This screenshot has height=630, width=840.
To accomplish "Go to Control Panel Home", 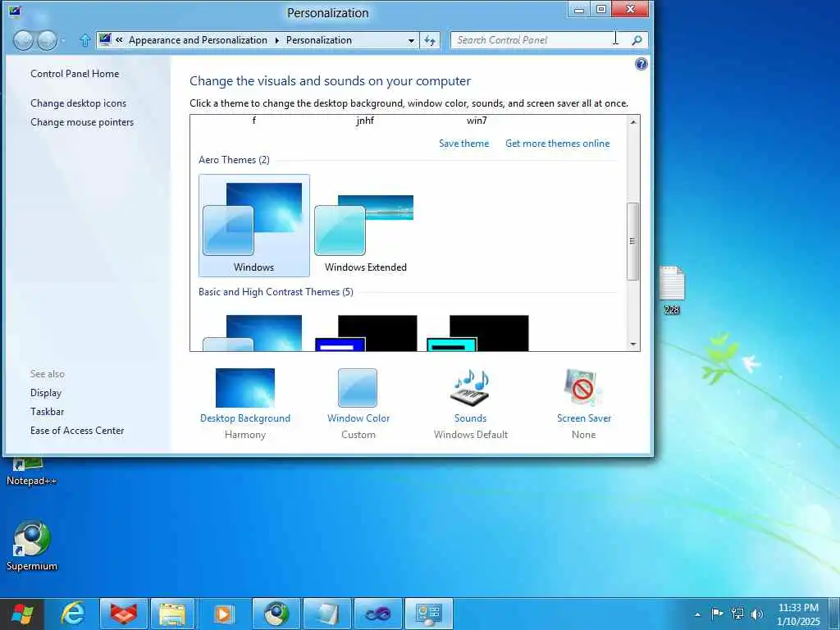I will 75,74.
